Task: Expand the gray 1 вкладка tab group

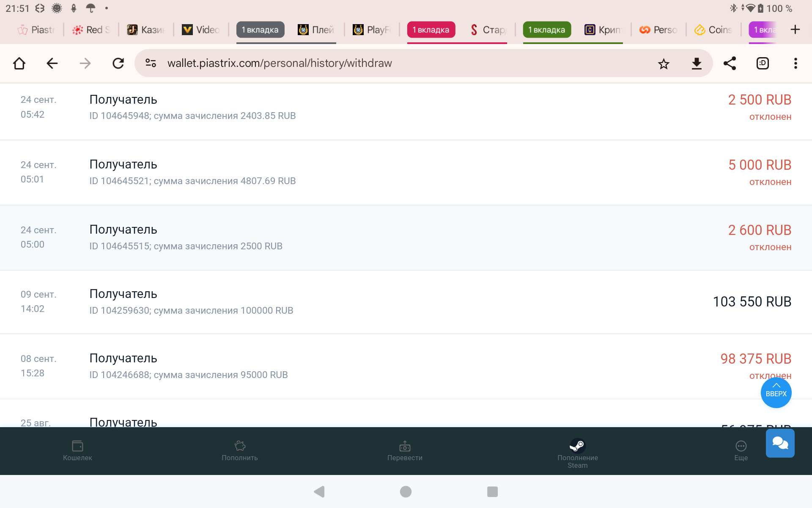Action: point(260,30)
